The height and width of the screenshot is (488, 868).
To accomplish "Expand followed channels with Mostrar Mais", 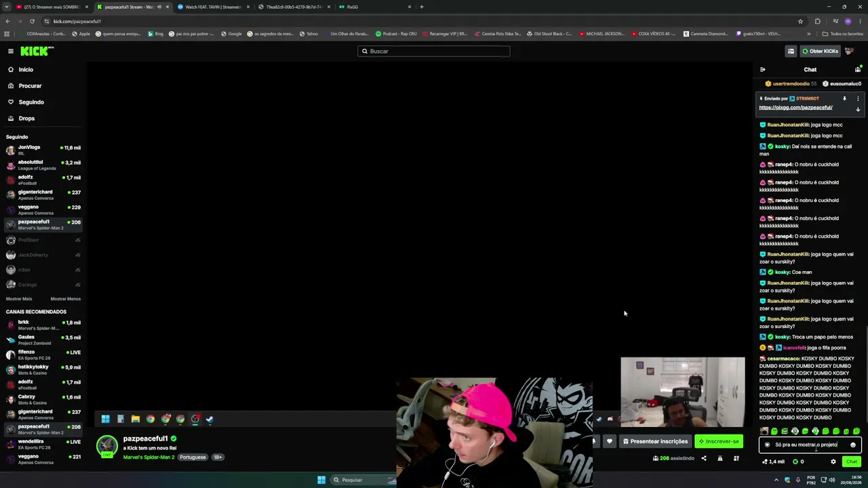I will 19,299.
